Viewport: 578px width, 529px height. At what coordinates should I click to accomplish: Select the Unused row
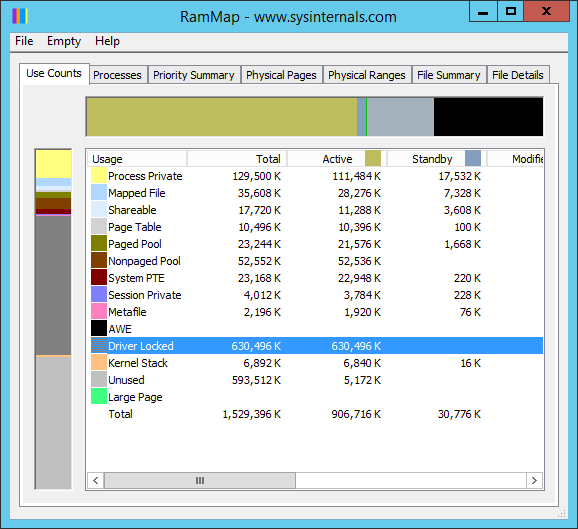(x=315, y=380)
